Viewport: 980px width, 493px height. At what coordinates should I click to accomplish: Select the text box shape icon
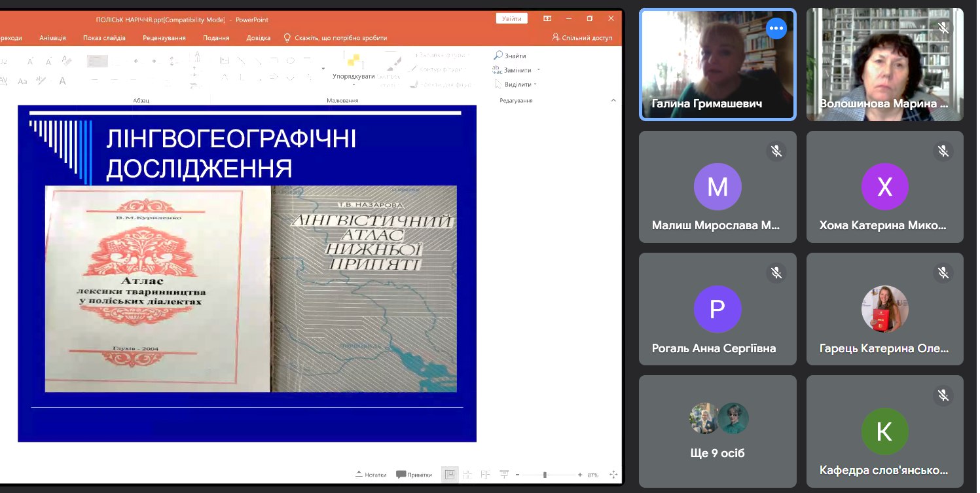point(225,61)
